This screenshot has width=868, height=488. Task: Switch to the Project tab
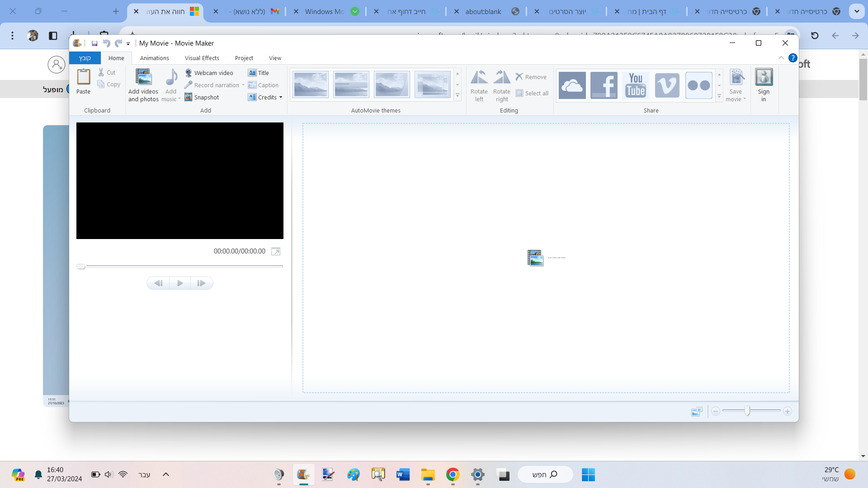click(x=244, y=58)
